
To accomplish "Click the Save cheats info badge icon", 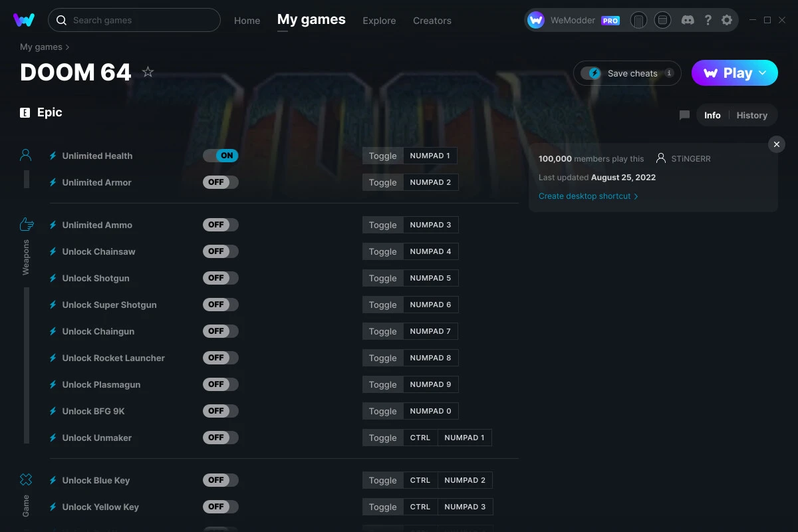I will (x=669, y=73).
